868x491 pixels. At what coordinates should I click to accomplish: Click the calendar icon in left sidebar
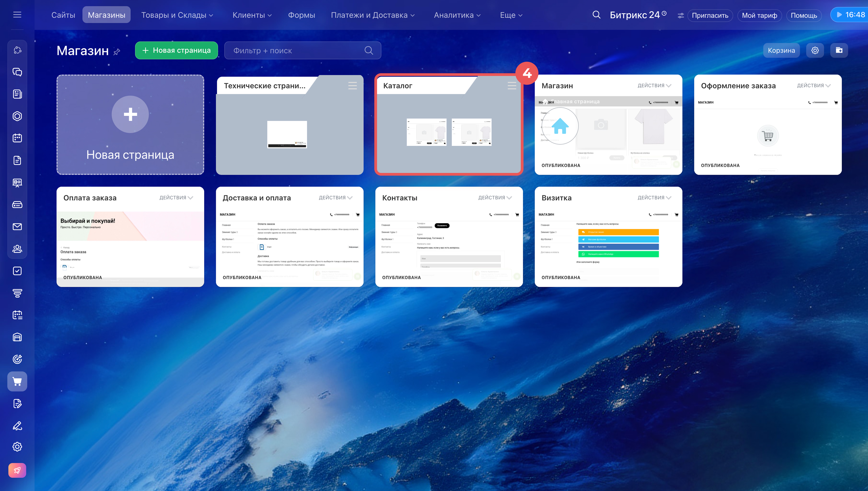(x=17, y=138)
